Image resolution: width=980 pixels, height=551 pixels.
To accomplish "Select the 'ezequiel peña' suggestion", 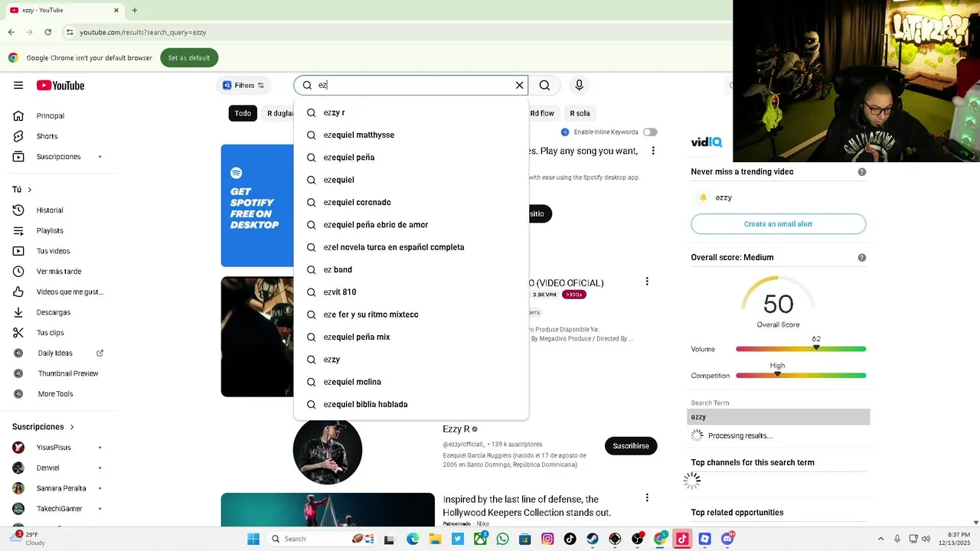I will pyautogui.click(x=411, y=157).
